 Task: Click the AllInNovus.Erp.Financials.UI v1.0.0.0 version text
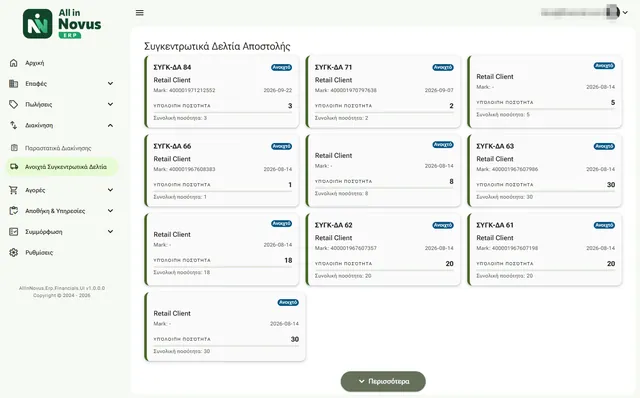[62, 288]
